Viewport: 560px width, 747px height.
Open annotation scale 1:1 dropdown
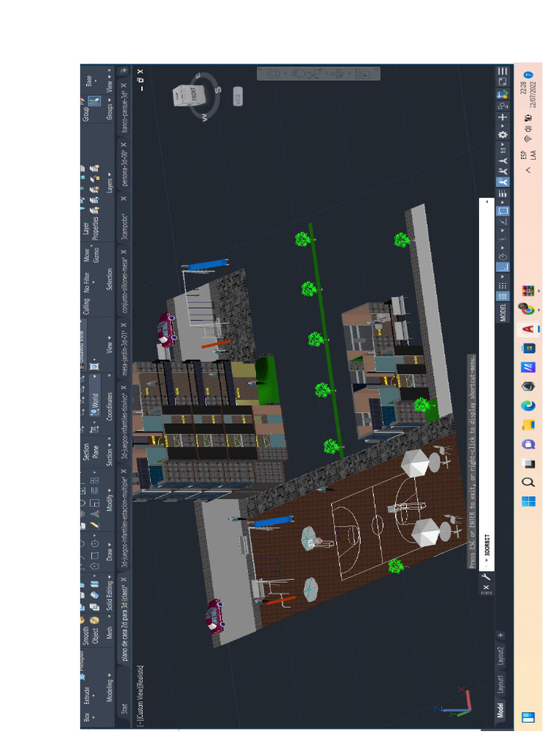click(x=503, y=149)
